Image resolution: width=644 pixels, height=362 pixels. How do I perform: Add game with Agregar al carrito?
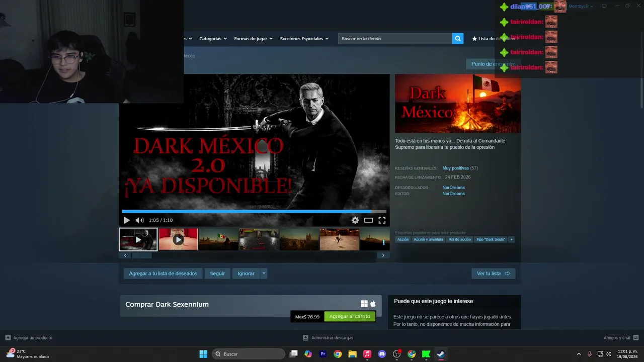350,317
